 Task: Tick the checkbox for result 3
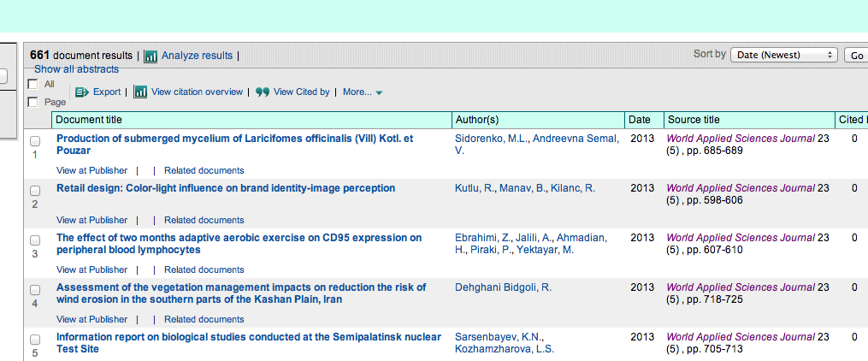coord(35,240)
